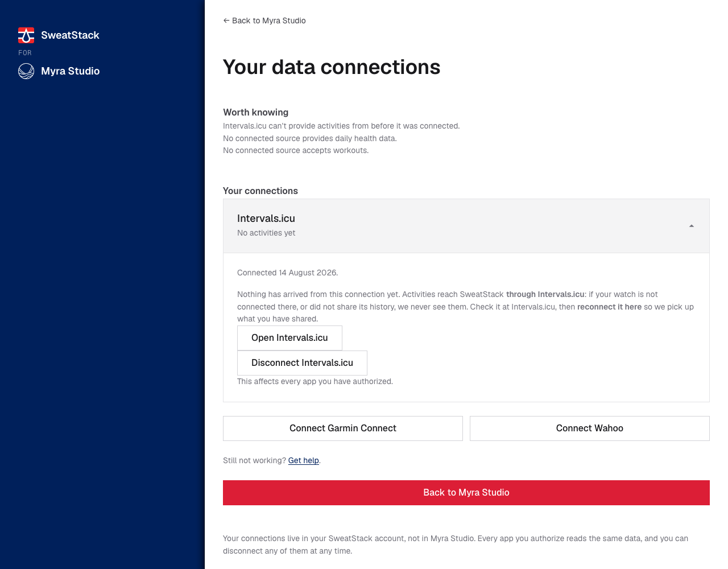Open the 'Get help' link
Viewport: 728px width, 569px height.
pos(303,460)
